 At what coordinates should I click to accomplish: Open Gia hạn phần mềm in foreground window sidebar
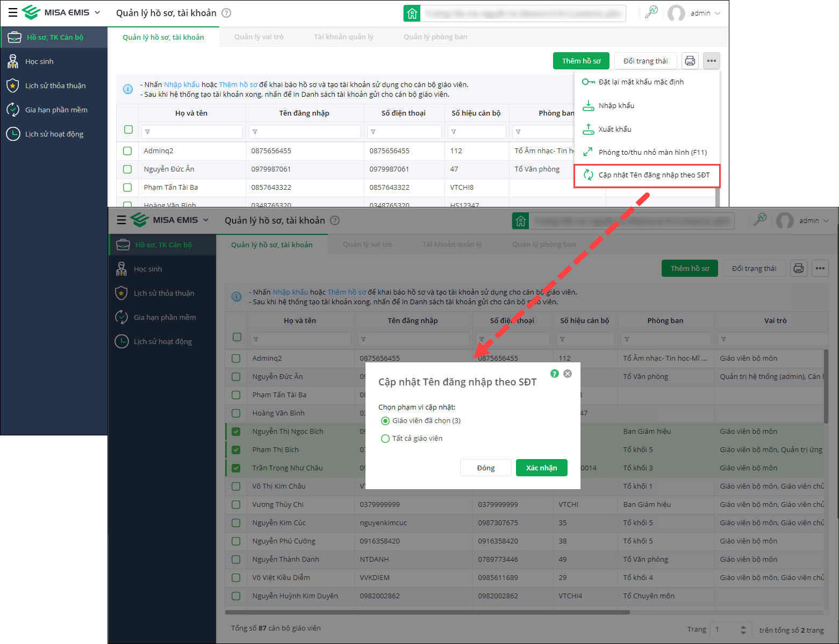(x=162, y=317)
